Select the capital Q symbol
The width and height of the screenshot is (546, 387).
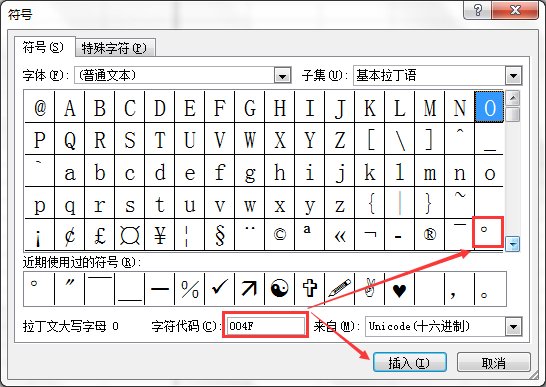70,139
